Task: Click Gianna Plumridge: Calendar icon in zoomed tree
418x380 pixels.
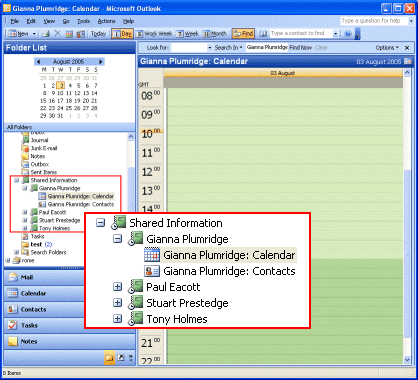Action: (x=152, y=255)
